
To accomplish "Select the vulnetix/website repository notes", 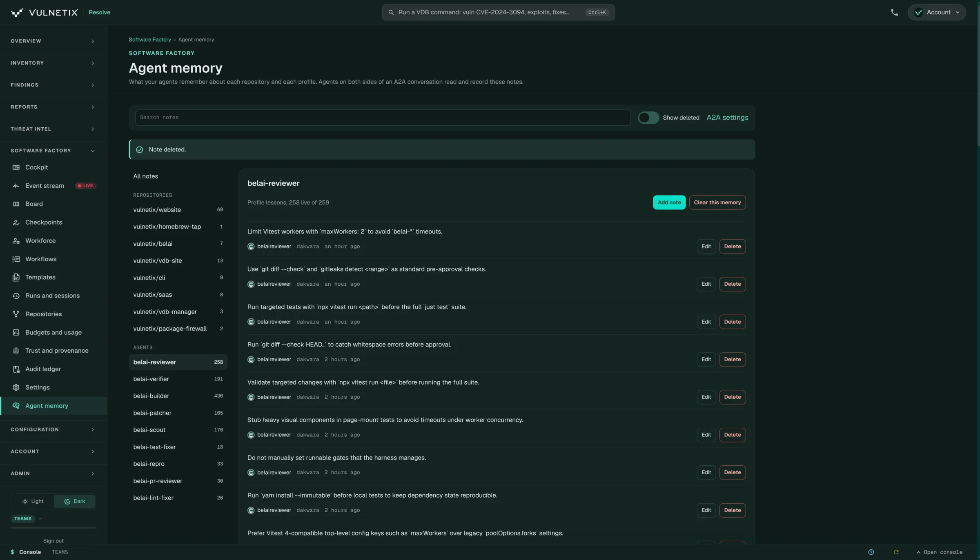I will pyautogui.click(x=178, y=210).
